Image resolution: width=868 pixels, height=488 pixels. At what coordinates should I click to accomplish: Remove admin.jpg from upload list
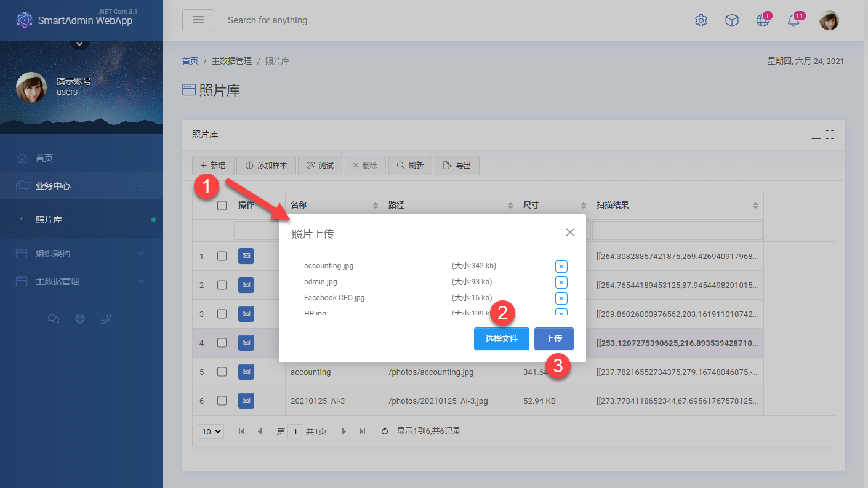pyautogui.click(x=561, y=282)
